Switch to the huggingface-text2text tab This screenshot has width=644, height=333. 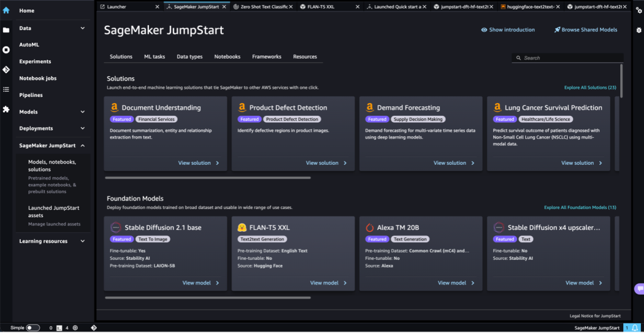(530, 6)
